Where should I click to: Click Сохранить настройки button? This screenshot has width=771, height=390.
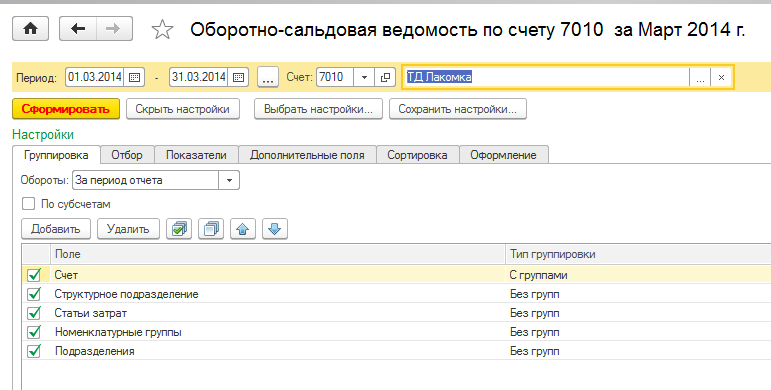point(458,109)
